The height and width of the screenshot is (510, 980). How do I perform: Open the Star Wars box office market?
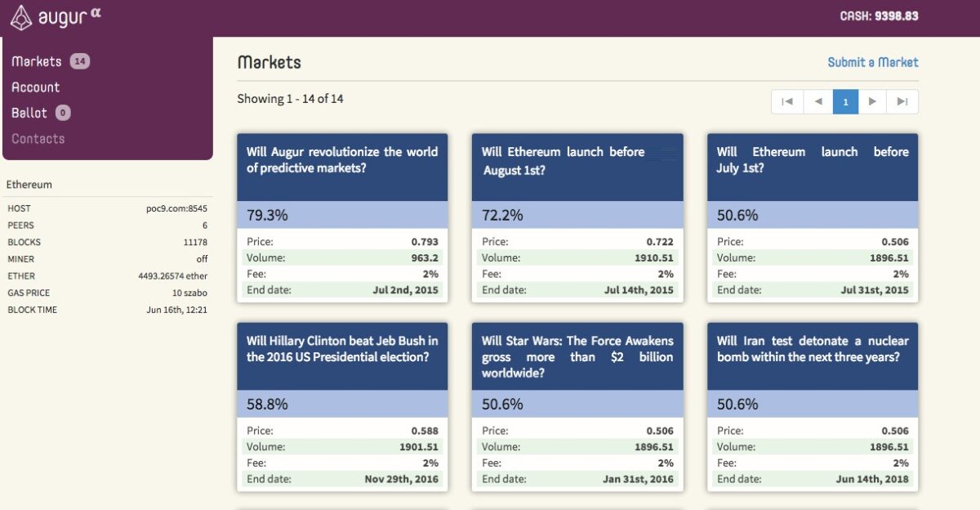coord(577,356)
